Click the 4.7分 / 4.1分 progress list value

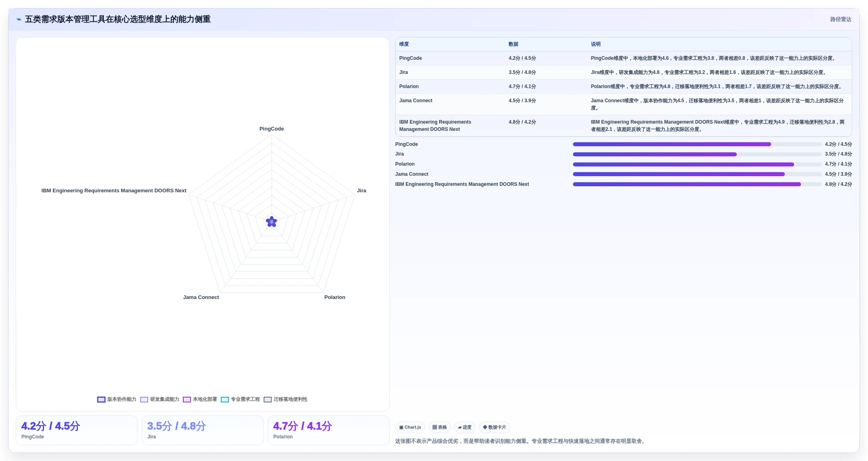pos(838,164)
